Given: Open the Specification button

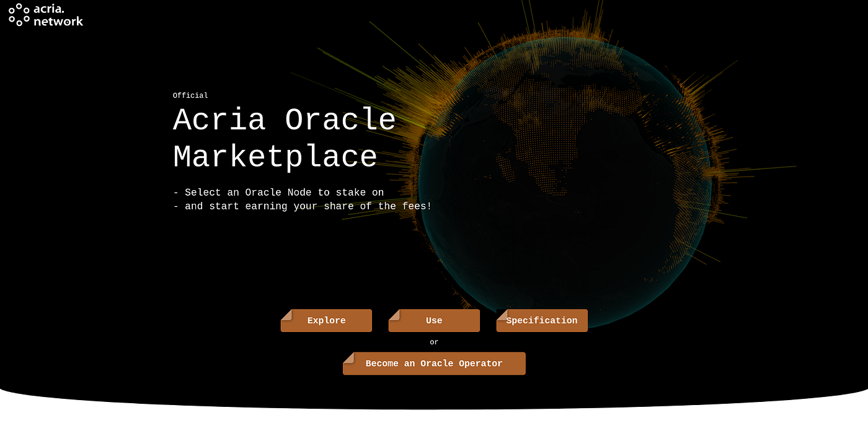Looking at the screenshot, I should click(x=542, y=320).
